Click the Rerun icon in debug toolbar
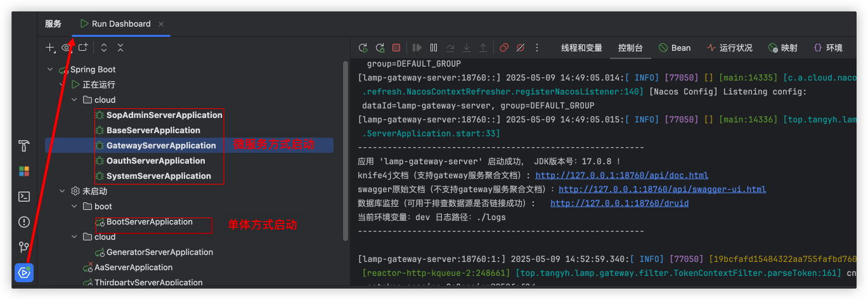 363,48
